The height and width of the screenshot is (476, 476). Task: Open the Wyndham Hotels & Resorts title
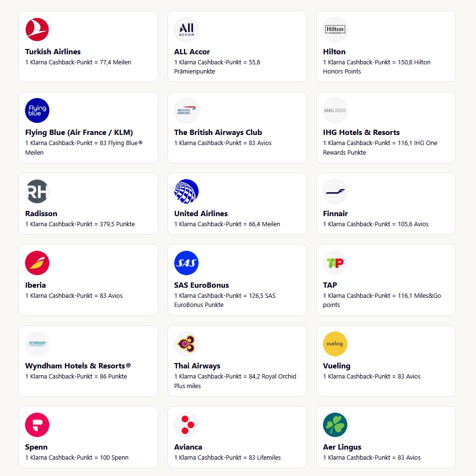point(78,366)
